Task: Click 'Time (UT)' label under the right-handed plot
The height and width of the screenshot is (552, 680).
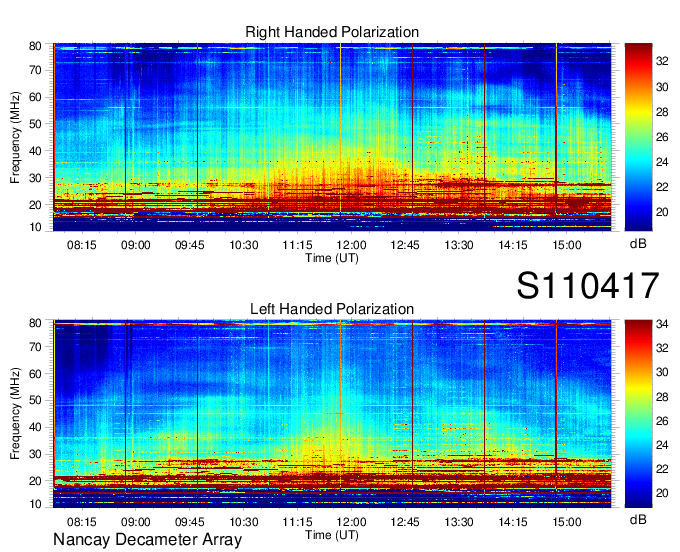Action: 332,258
